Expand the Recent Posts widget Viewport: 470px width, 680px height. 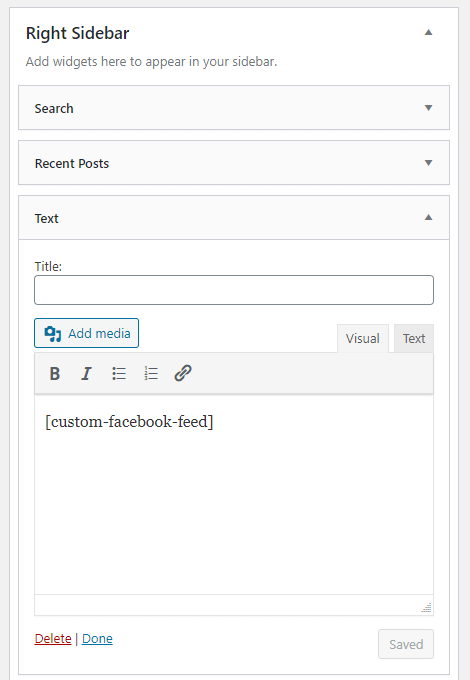(x=428, y=163)
